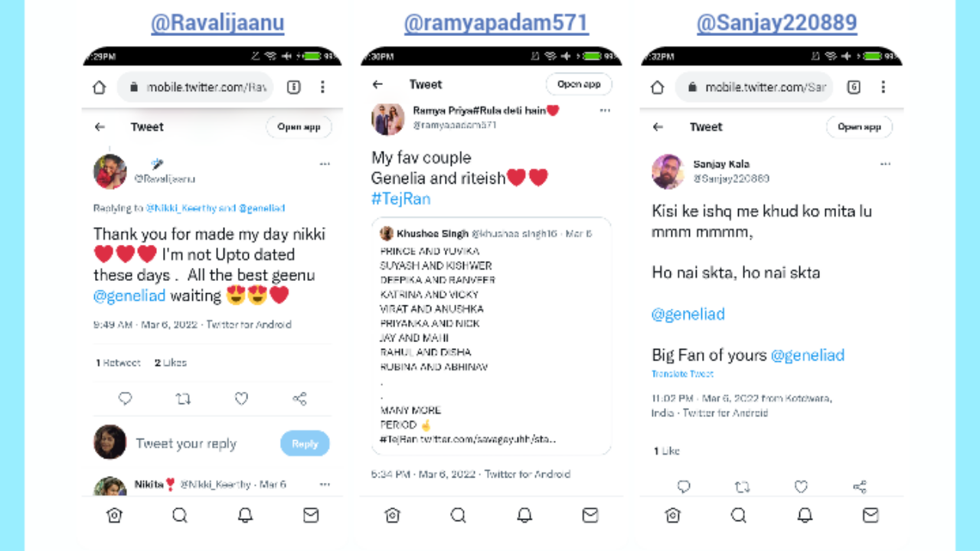The image size is (980, 551).
Task: Open the three-dot menu on the Ravalijaanu tweet
Action: pos(325,164)
